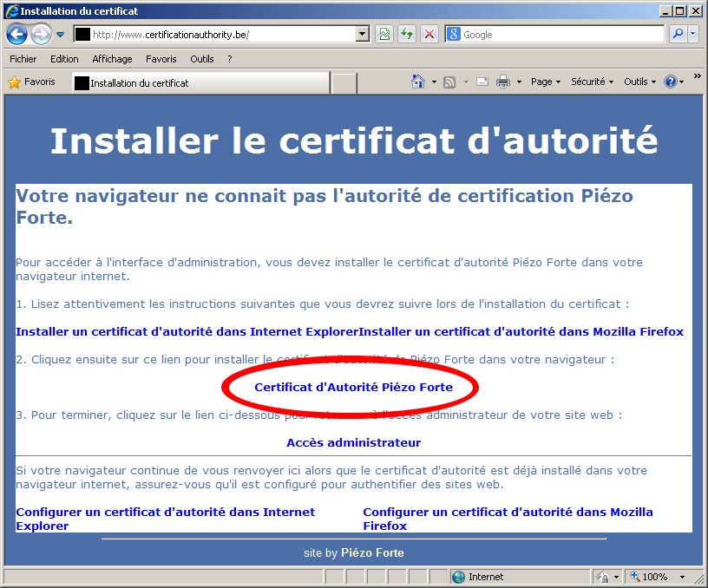This screenshot has width=708, height=588.
Task: Click the Forward navigation arrow
Action: tap(41, 35)
